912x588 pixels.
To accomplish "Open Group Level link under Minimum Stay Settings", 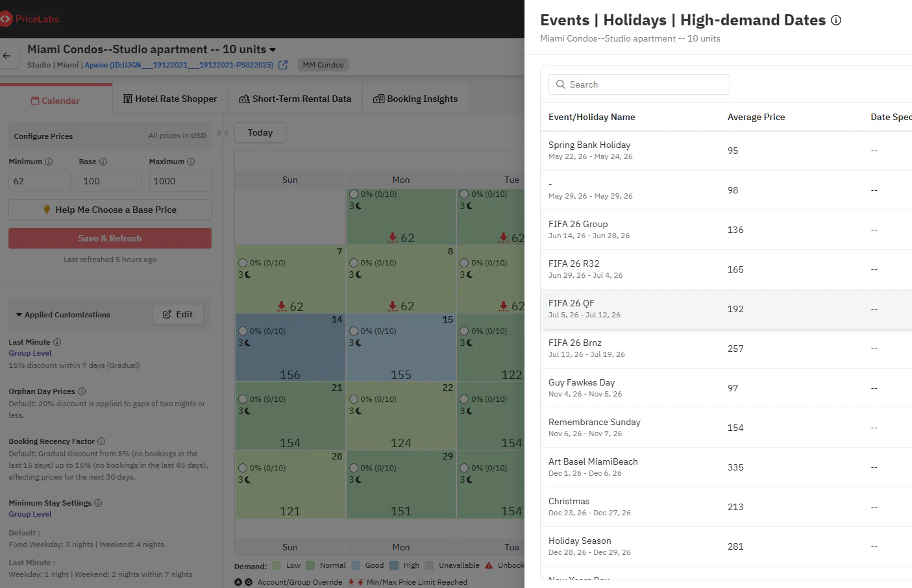I will tap(30, 514).
